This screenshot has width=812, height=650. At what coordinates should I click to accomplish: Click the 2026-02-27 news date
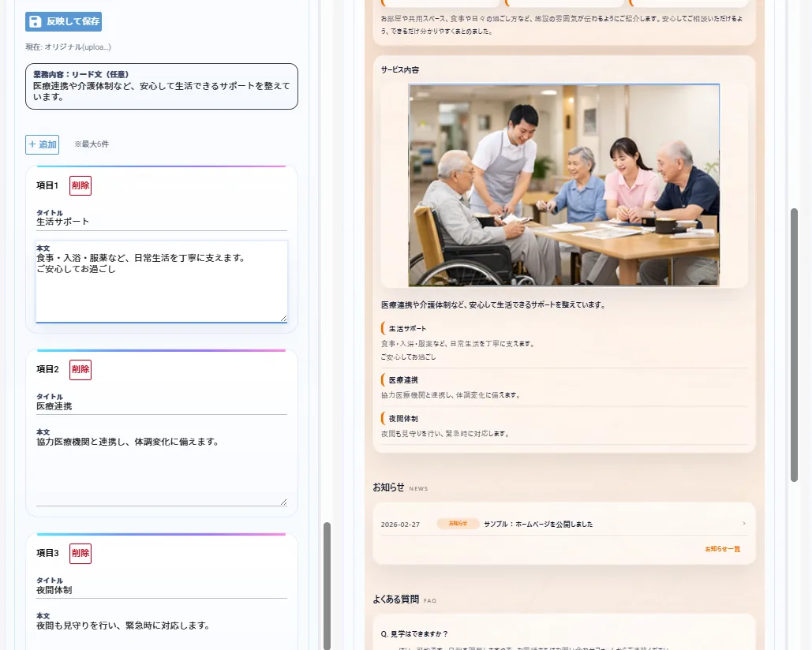[400, 525]
